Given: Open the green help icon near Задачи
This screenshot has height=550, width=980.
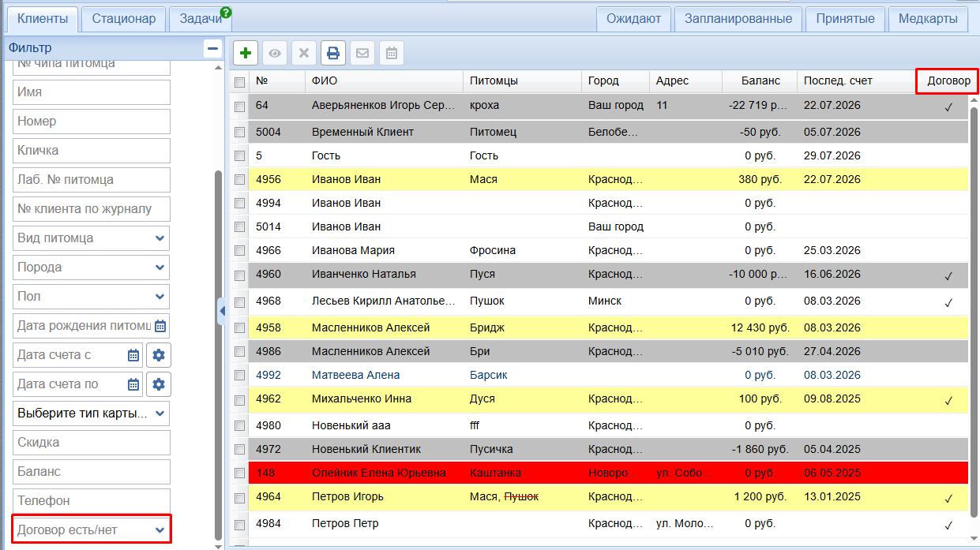Looking at the screenshot, I should (x=226, y=13).
